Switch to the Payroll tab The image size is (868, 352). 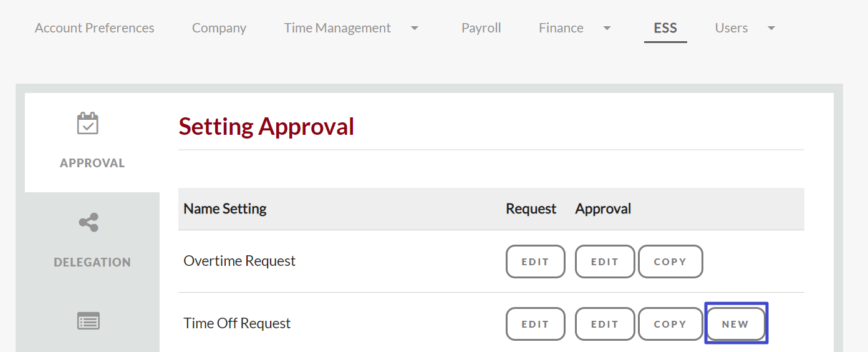click(481, 28)
